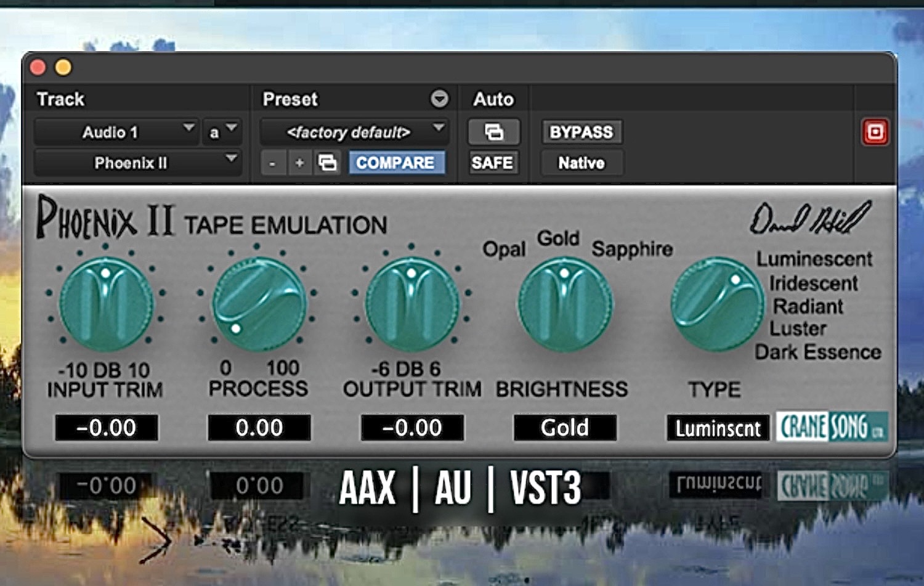Open the insert position 'a' selector
924x586 pixels.
(x=222, y=131)
